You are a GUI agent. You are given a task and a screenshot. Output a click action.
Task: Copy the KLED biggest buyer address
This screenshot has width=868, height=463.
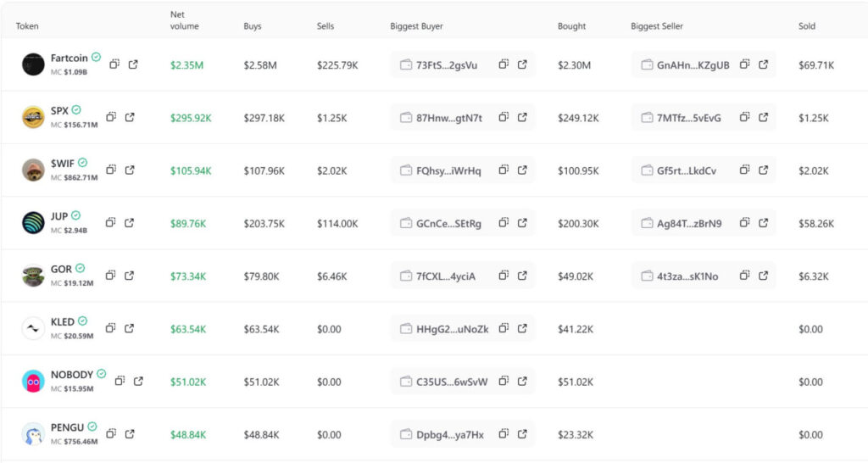pyautogui.click(x=504, y=328)
